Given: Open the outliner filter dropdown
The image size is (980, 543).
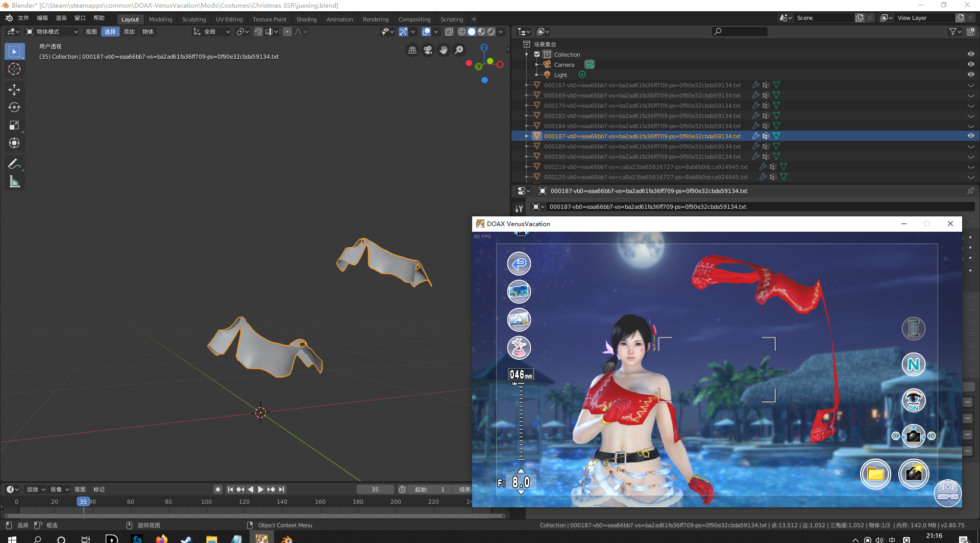Looking at the screenshot, I should pyautogui.click(x=955, y=32).
